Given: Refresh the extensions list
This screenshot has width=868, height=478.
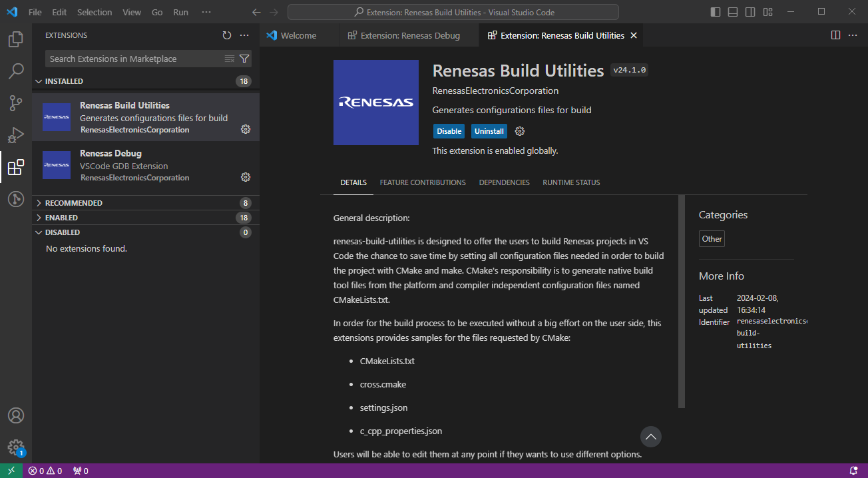Looking at the screenshot, I should [x=227, y=35].
